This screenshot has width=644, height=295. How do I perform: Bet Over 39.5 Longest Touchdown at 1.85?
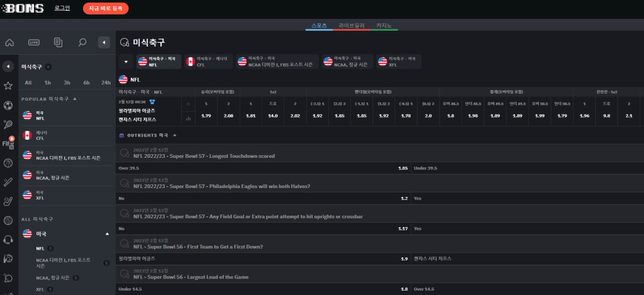(x=263, y=169)
